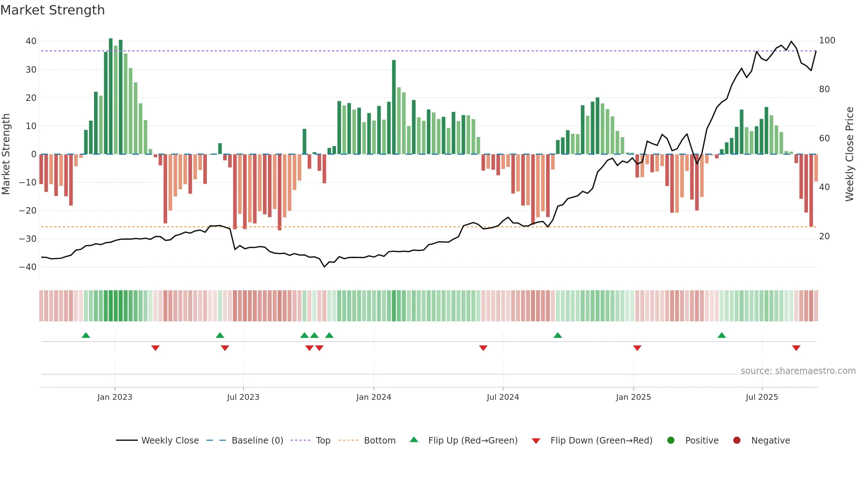
Task: Click the Jul 2025 axis label
Action: (x=762, y=397)
